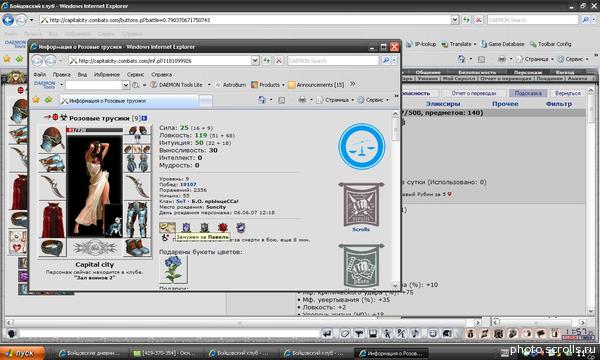
Task: Click the red cloak item slot
Action: tap(52, 220)
